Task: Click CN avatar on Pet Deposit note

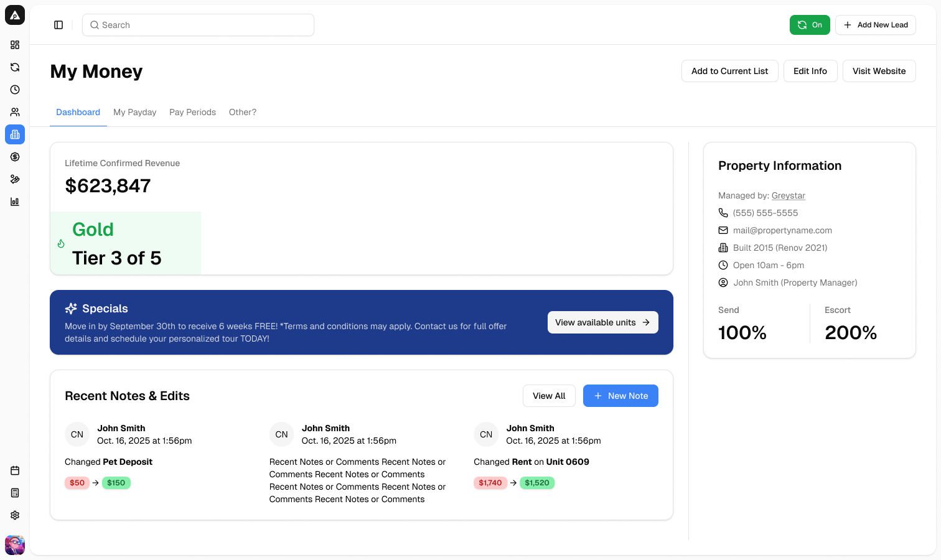Action: (77, 434)
